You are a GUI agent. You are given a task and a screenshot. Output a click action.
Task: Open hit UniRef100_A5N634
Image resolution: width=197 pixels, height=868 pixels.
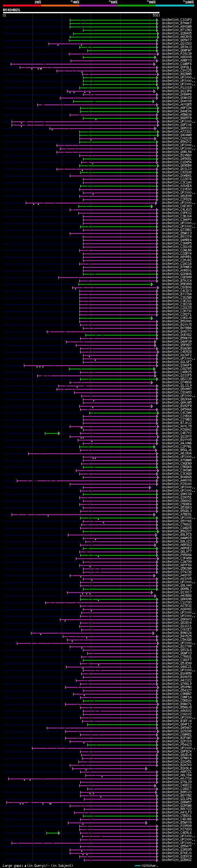coord(176,115)
